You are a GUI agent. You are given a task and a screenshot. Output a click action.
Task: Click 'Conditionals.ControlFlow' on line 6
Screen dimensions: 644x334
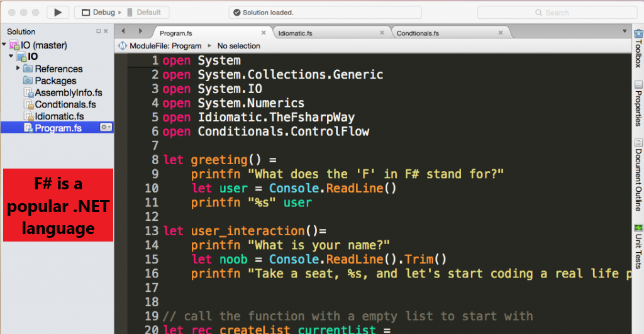tap(284, 131)
